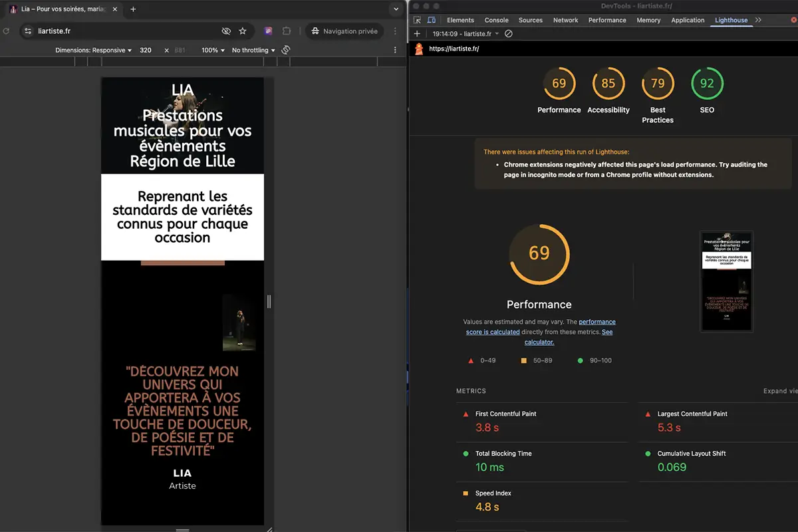Click the extensions puzzle icon
The image size is (798, 532).
[x=287, y=31]
